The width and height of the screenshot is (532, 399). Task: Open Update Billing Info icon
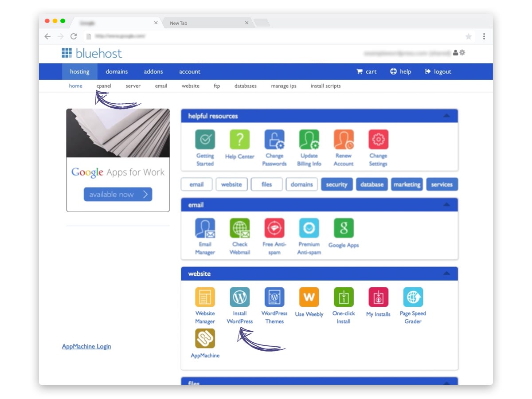(309, 140)
